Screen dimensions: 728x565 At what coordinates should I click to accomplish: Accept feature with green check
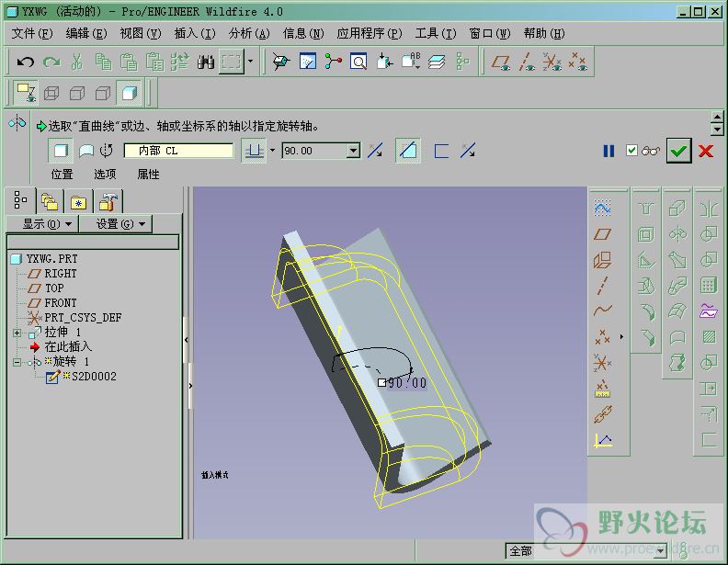pos(678,151)
